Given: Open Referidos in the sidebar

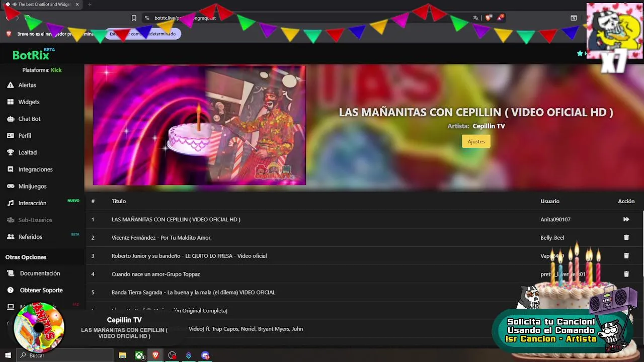Looking at the screenshot, I should coord(30,237).
